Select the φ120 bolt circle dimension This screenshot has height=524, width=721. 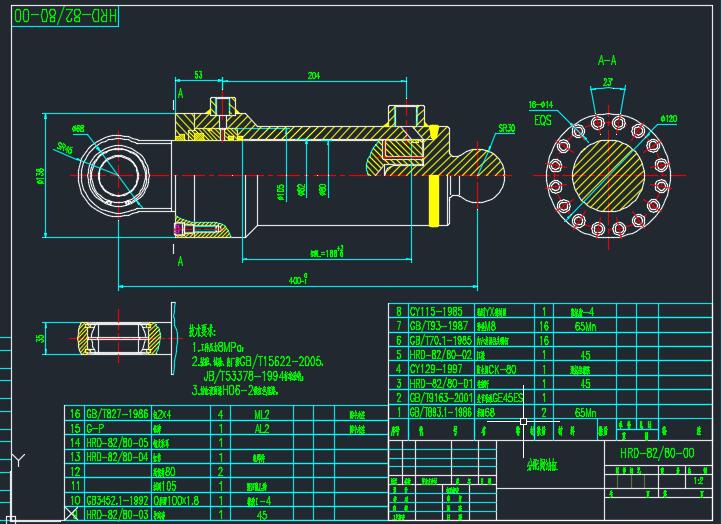click(669, 119)
